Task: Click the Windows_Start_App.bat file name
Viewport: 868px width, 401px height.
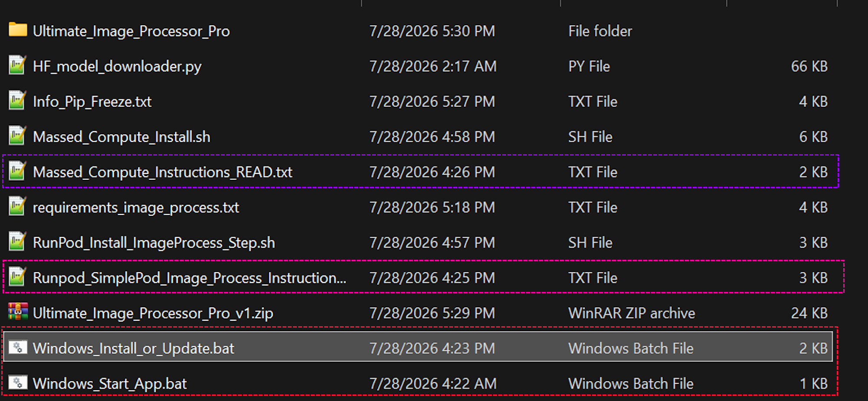Action: pos(110,384)
